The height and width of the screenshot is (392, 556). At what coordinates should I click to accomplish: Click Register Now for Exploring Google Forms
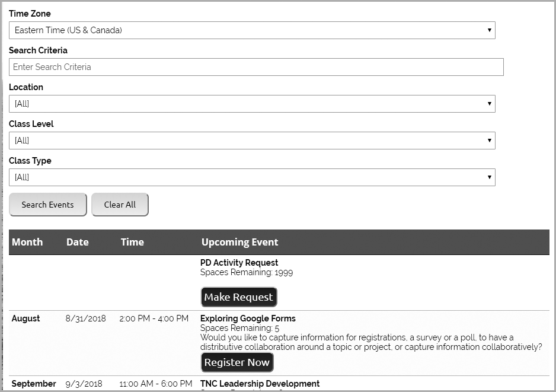point(237,362)
